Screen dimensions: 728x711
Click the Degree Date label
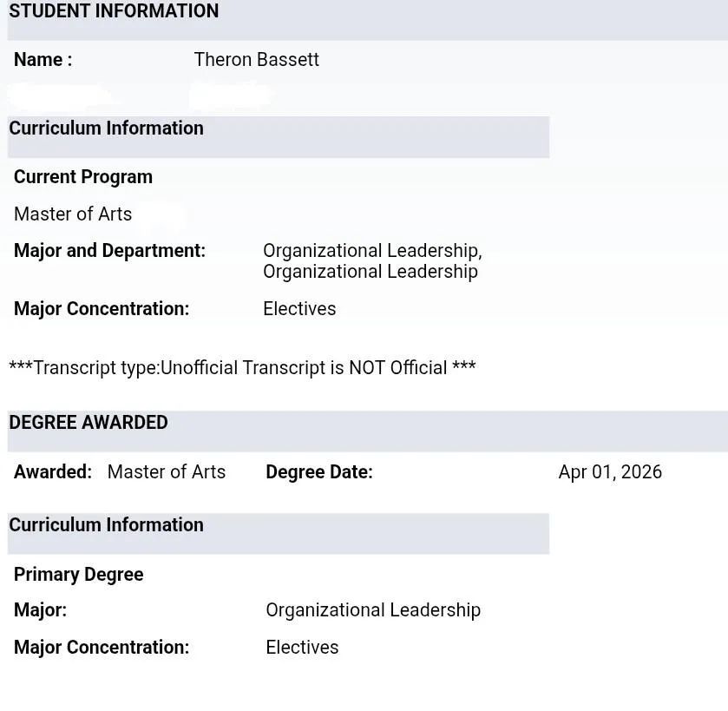click(319, 472)
